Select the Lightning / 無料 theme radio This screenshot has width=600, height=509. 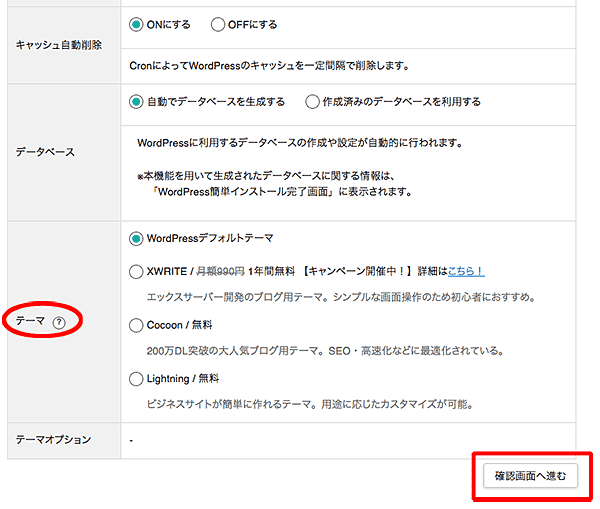136,379
